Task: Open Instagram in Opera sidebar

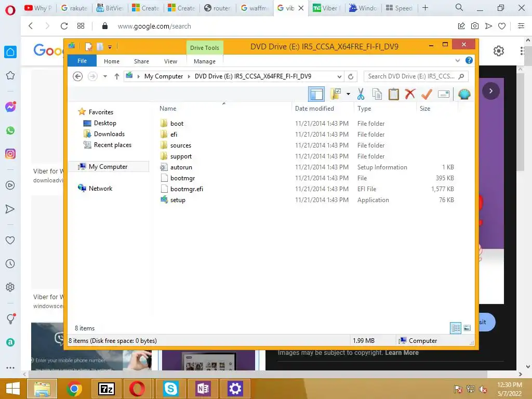Action: pyautogui.click(x=10, y=154)
